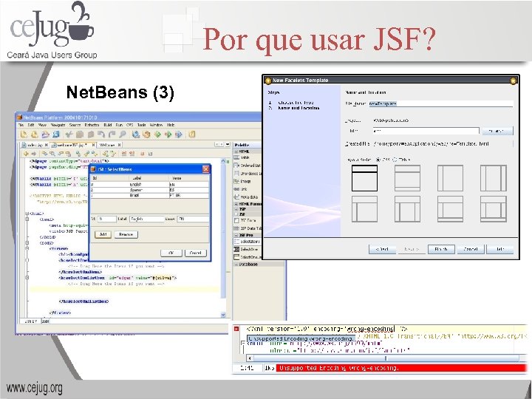The image size is (532, 399).
Task: Expand the HTML Forms palette category
Action: [236, 204]
